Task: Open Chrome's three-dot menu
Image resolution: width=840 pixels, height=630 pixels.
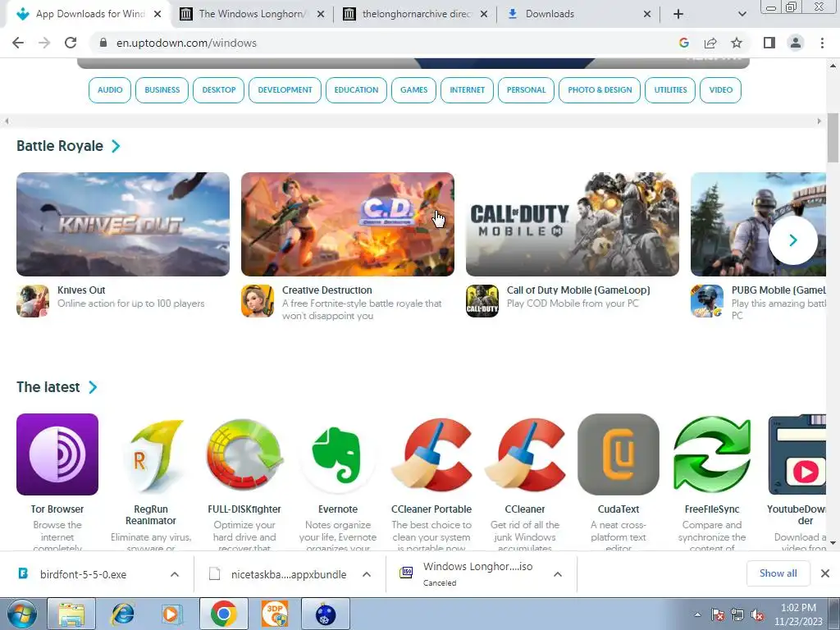Action: (822, 43)
